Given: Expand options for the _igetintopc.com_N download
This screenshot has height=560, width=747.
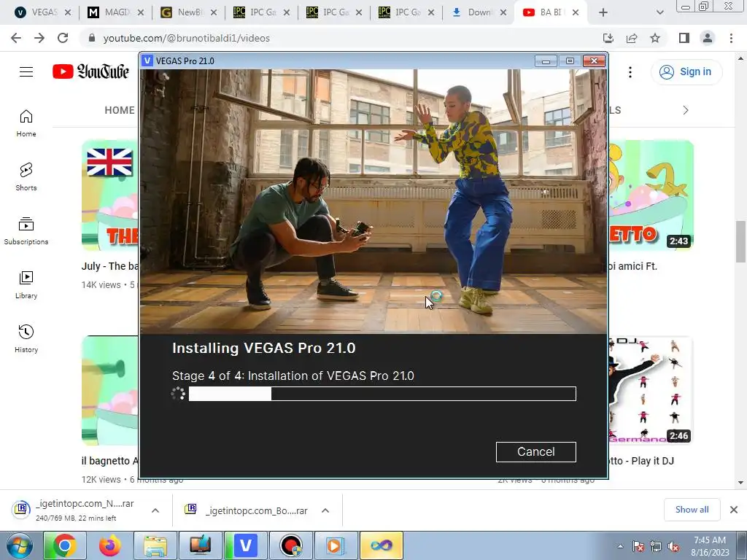Looking at the screenshot, I should (x=155, y=510).
